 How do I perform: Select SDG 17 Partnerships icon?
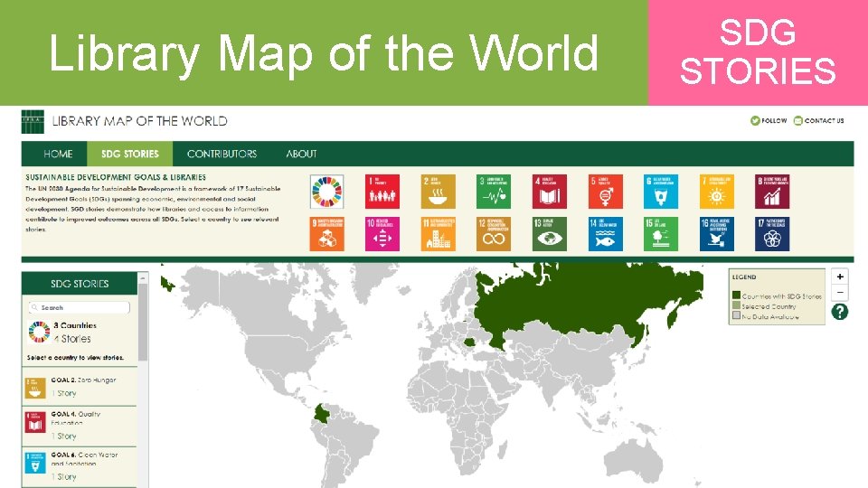tap(771, 234)
